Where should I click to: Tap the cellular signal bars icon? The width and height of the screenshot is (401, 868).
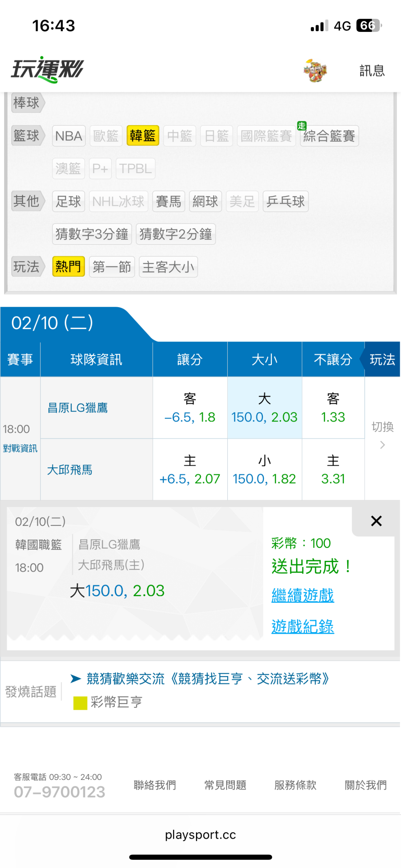click(319, 26)
